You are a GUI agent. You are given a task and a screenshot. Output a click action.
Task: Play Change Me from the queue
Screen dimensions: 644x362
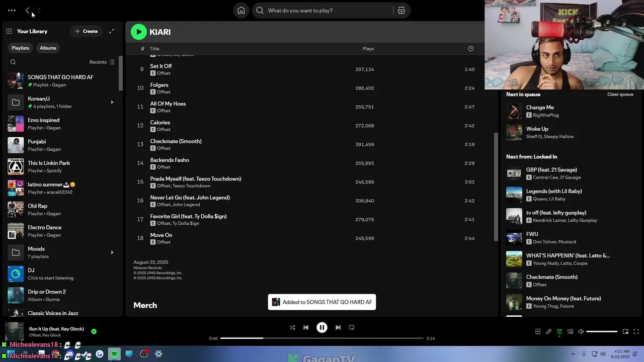[x=570, y=111]
